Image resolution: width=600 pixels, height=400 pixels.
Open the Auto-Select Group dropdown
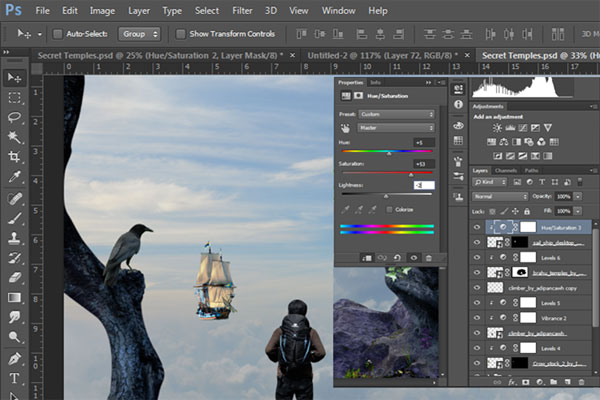point(139,34)
